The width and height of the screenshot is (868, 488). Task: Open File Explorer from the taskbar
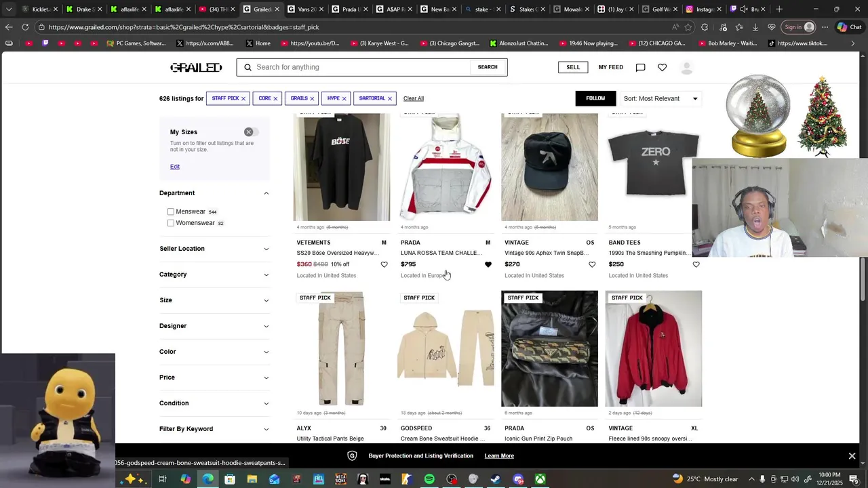[252, 479]
